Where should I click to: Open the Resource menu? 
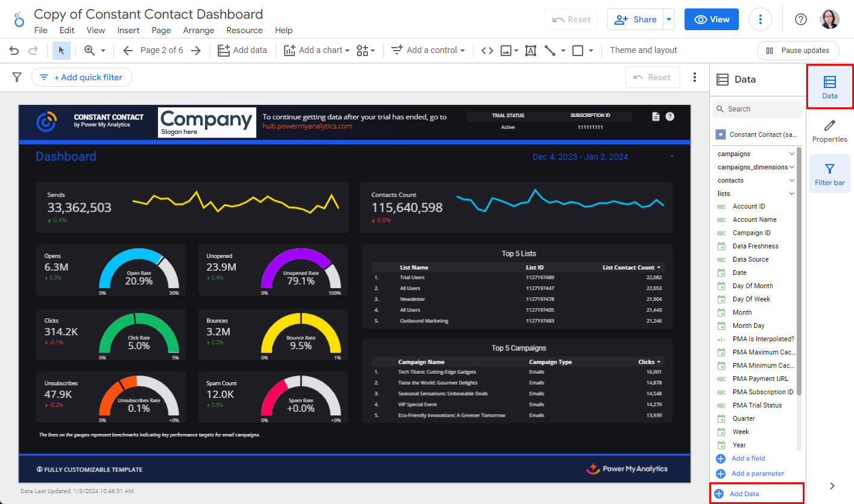244,30
